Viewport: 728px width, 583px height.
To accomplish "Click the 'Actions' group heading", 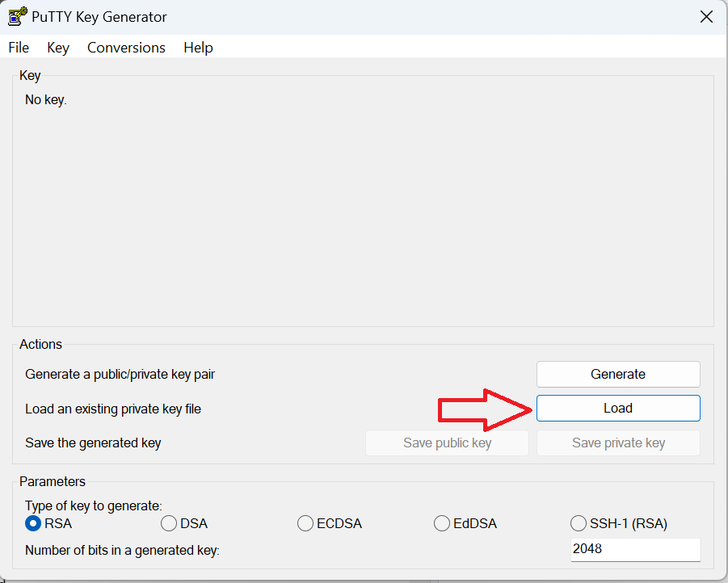I will pos(40,345).
